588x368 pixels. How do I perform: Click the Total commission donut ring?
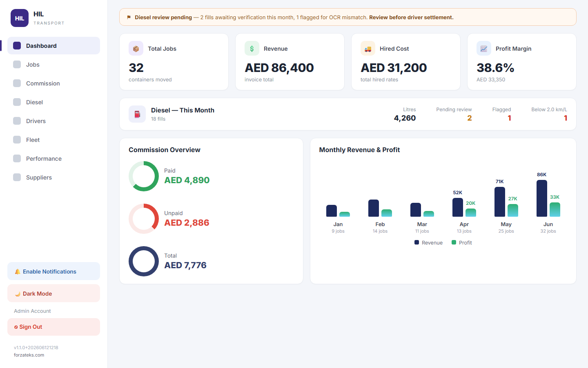coord(144,261)
